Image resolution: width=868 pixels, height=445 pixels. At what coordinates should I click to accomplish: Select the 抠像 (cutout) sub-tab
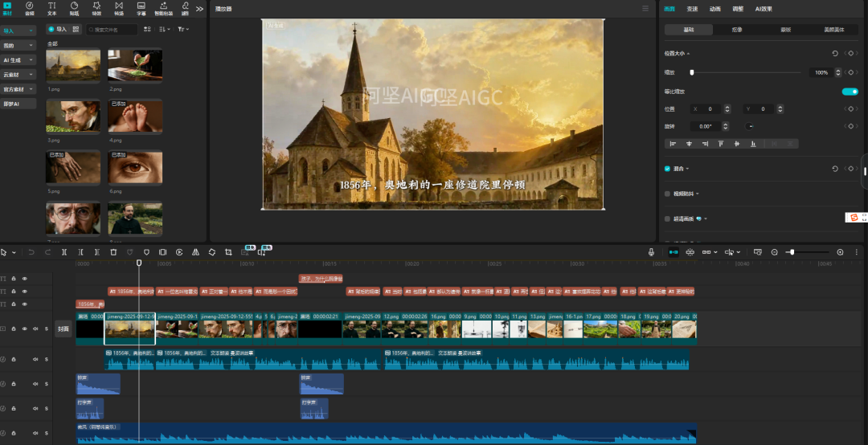737,30
